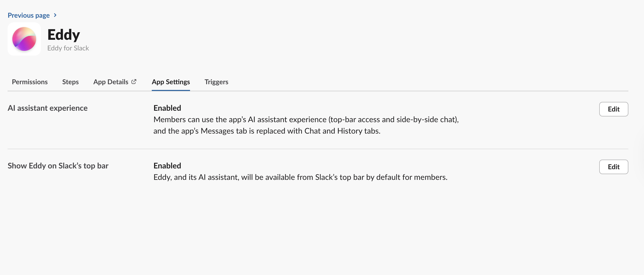Viewport: 644px width, 275px height.
Task: Click the Show Eddy on Slack's top bar label
Action: 58,166
